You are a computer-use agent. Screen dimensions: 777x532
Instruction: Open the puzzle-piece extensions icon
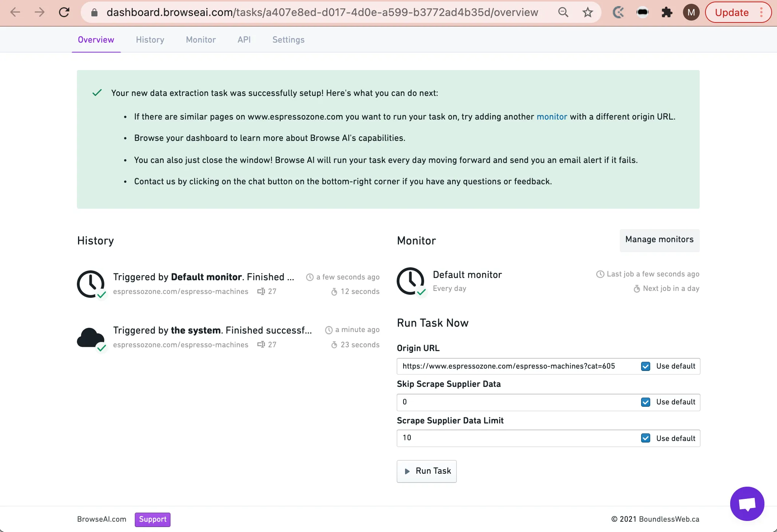click(667, 12)
